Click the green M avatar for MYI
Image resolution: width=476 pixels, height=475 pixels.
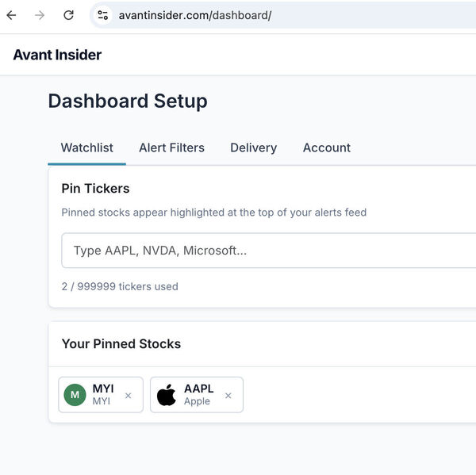coord(75,395)
